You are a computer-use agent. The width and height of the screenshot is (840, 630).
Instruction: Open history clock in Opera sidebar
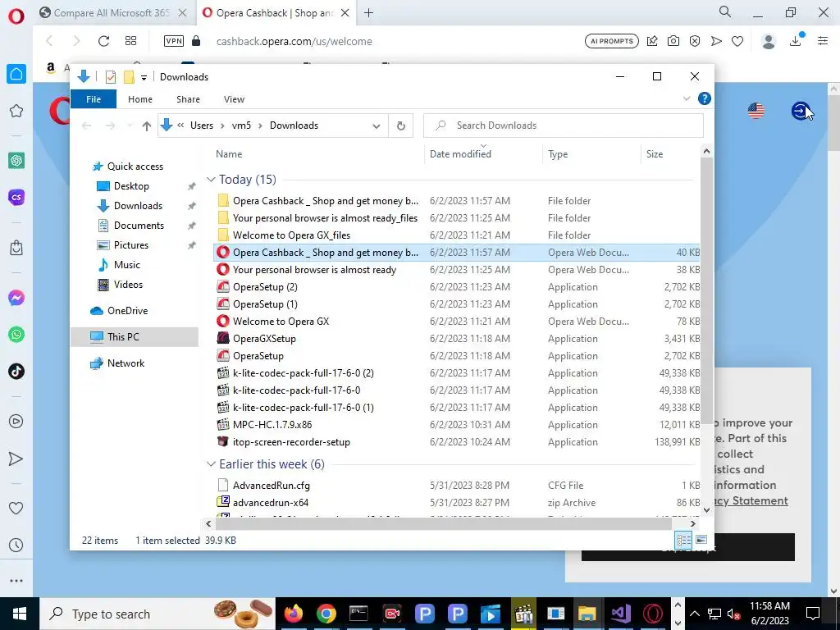[16, 545]
